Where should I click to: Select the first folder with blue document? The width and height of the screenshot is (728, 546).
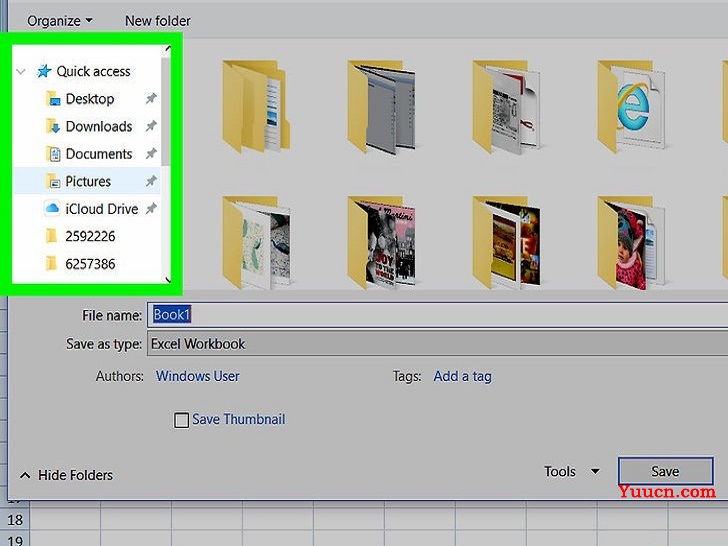(256, 107)
